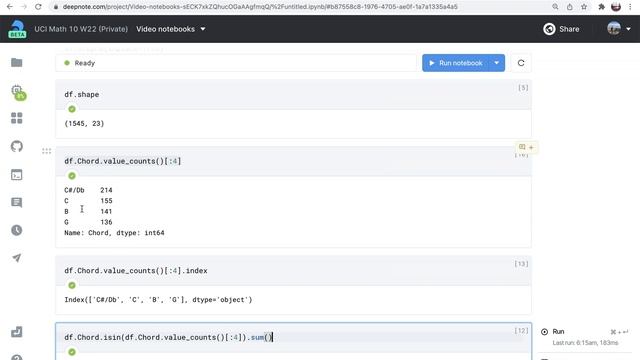Click the [12] execution count label
This screenshot has width=640, height=360.
[x=521, y=331]
